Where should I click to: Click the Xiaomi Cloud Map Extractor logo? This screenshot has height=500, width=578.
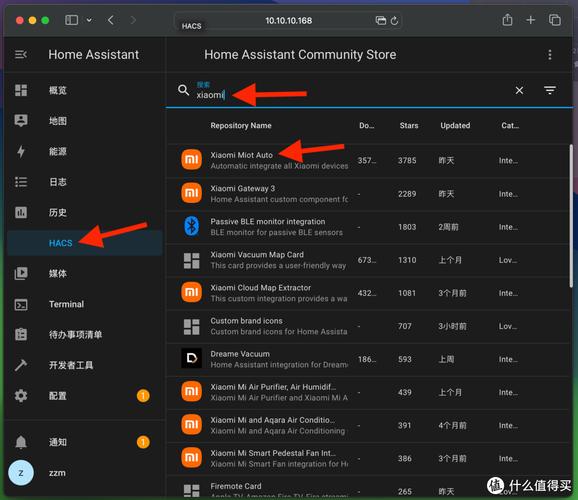click(x=191, y=292)
